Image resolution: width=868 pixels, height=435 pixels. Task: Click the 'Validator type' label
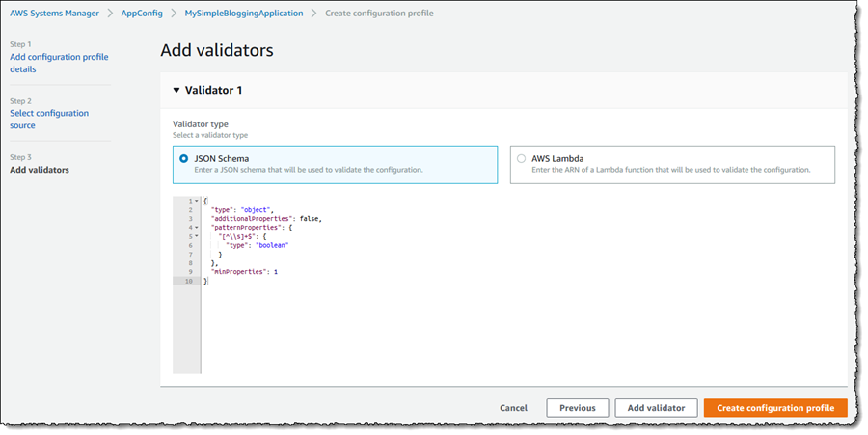point(201,124)
